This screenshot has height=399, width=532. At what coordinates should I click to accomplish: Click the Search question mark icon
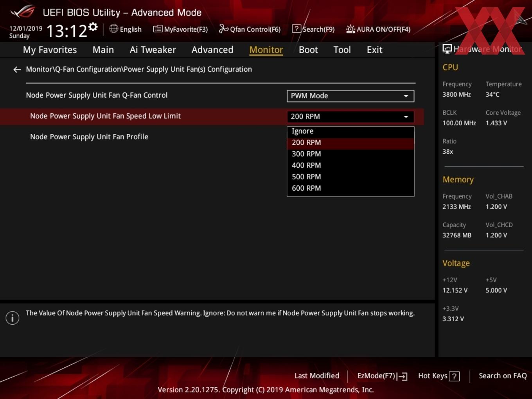tap(297, 29)
